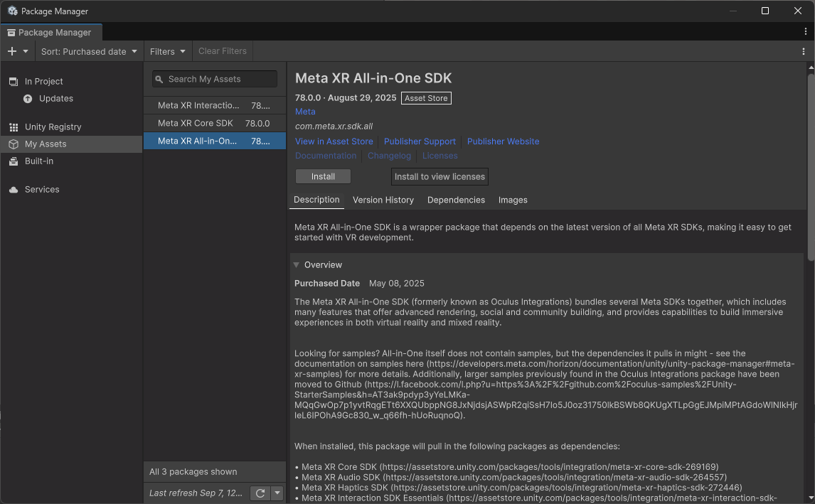Image resolution: width=815 pixels, height=504 pixels.
Task: Switch to the Images tab
Action: 513,200
